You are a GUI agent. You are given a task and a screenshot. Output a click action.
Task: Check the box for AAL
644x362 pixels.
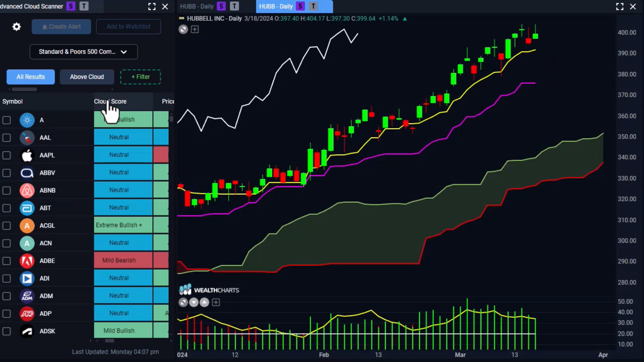tap(7, 138)
